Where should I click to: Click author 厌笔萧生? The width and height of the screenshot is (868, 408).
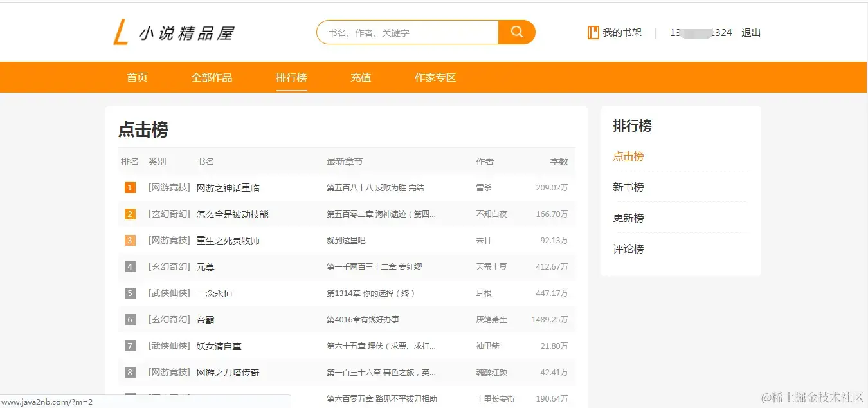pos(491,320)
